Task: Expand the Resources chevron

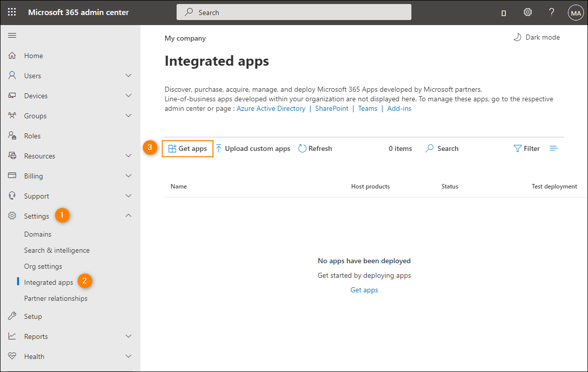Action: 128,155
